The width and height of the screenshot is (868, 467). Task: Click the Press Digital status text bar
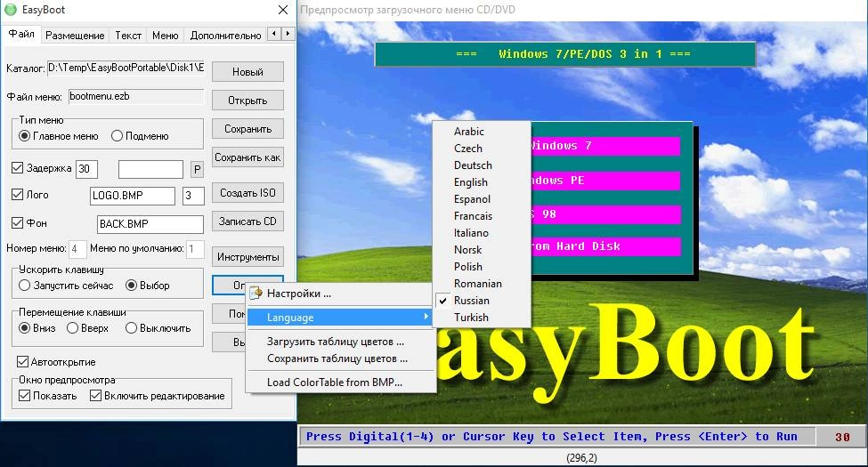(557, 437)
